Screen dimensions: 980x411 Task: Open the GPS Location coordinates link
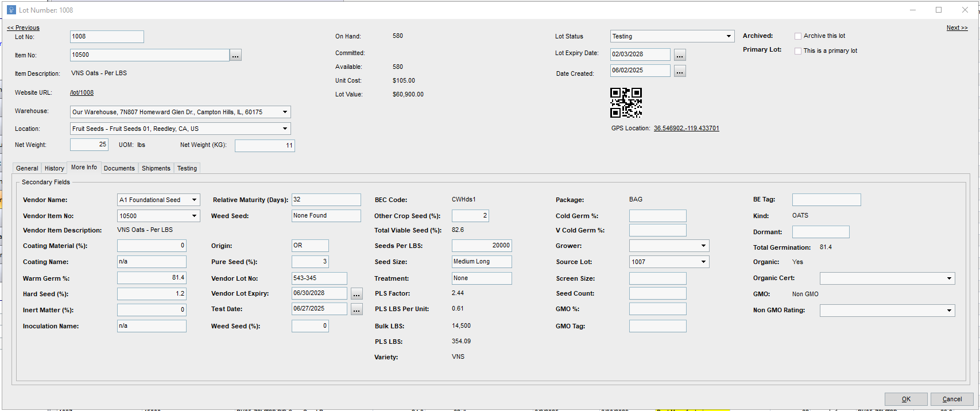pyautogui.click(x=686, y=128)
